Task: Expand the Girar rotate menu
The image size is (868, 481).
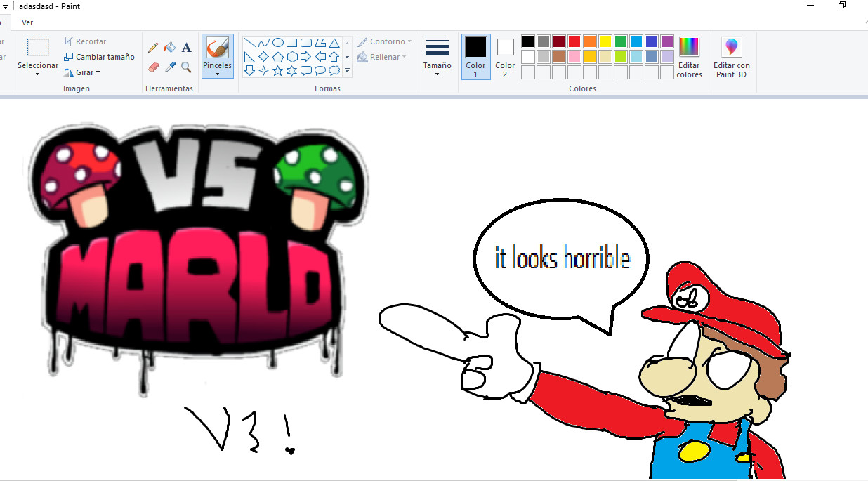Action: coord(81,72)
